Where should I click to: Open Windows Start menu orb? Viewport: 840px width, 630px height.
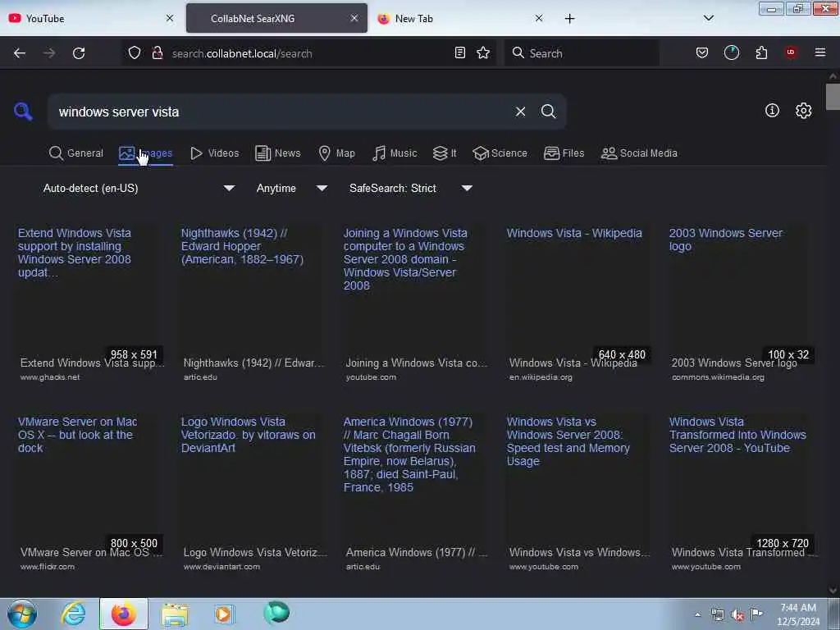coord(22,614)
